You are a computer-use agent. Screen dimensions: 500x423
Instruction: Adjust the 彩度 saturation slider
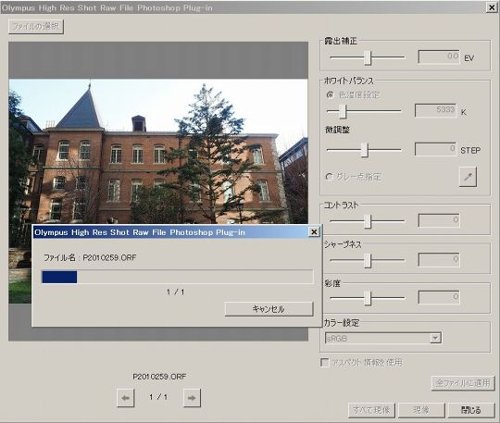tap(367, 298)
